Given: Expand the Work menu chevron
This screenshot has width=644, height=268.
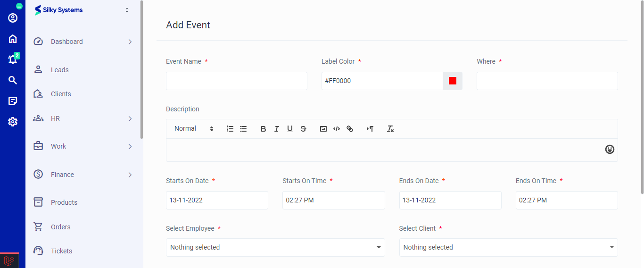Looking at the screenshot, I should [130, 147].
